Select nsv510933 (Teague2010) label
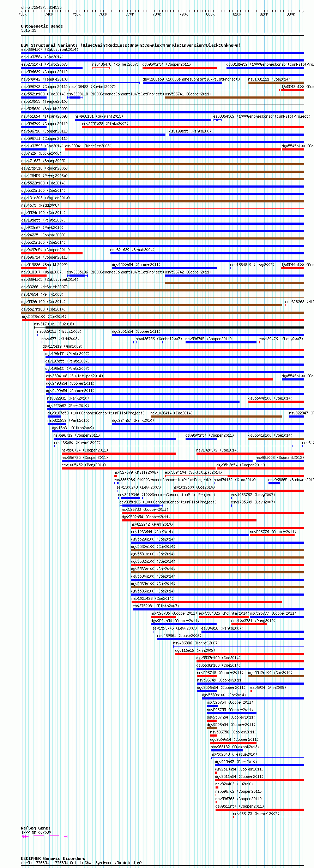Screen dimensions: 314x868 44,101
